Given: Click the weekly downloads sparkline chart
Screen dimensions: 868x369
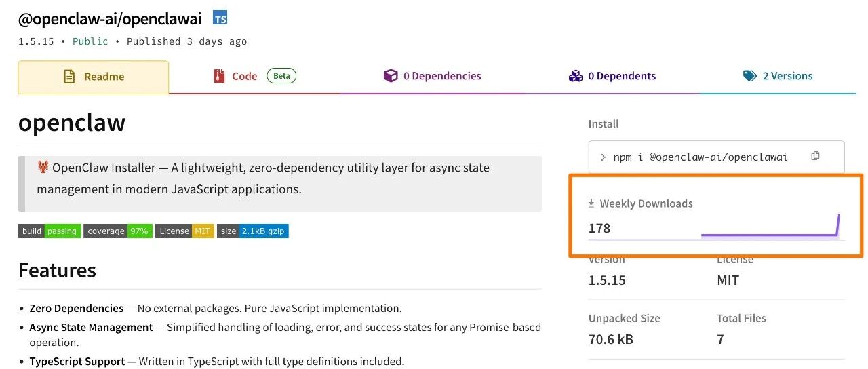Looking at the screenshot, I should (770, 229).
